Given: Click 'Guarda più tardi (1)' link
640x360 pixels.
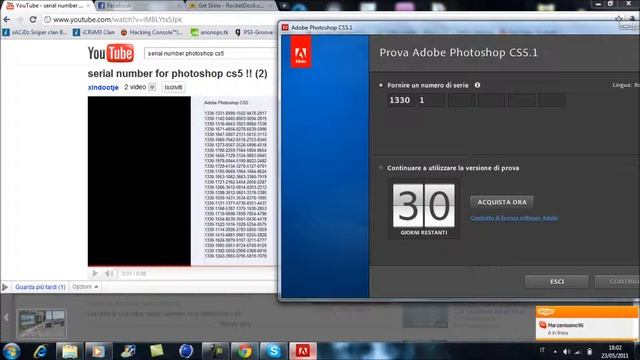Looking at the screenshot, I should pyautogui.click(x=40, y=287).
